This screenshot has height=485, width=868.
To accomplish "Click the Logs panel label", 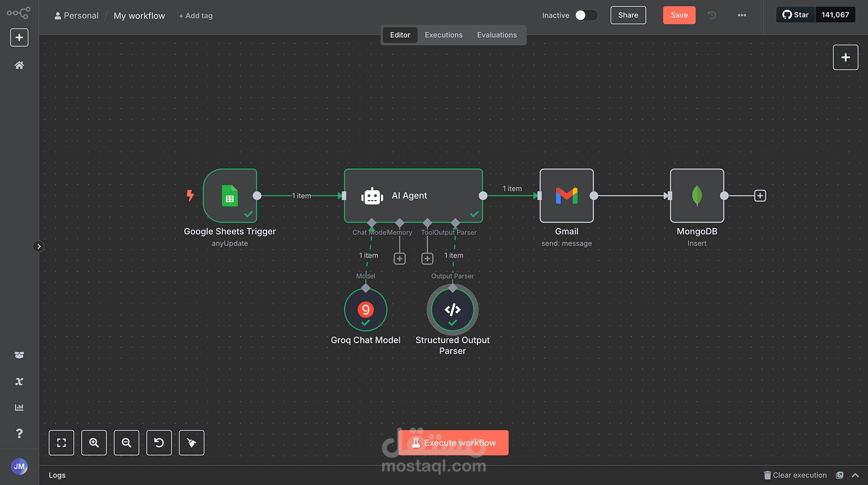I will pyautogui.click(x=57, y=475).
